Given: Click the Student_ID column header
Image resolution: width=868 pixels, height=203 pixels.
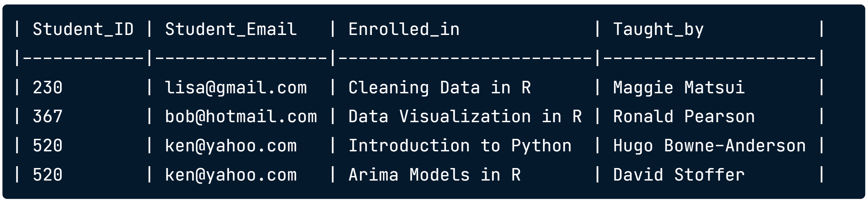Looking at the screenshot, I should (x=83, y=29).
